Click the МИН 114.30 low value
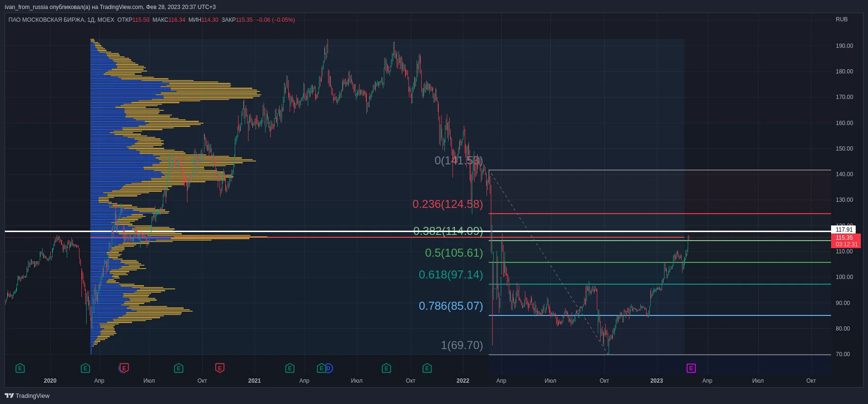Screen dimensions: 868x404 point(203,20)
